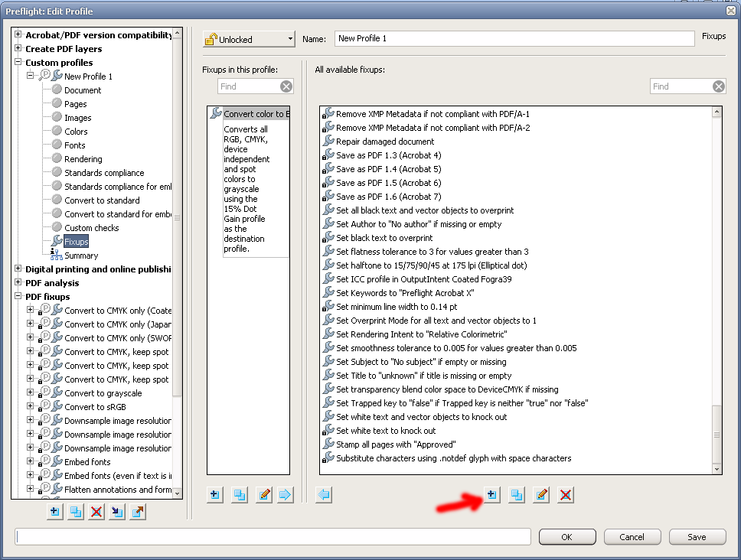Select the Pages section in the tree
The height and width of the screenshot is (560, 741).
pyautogui.click(x=76, y=104)
